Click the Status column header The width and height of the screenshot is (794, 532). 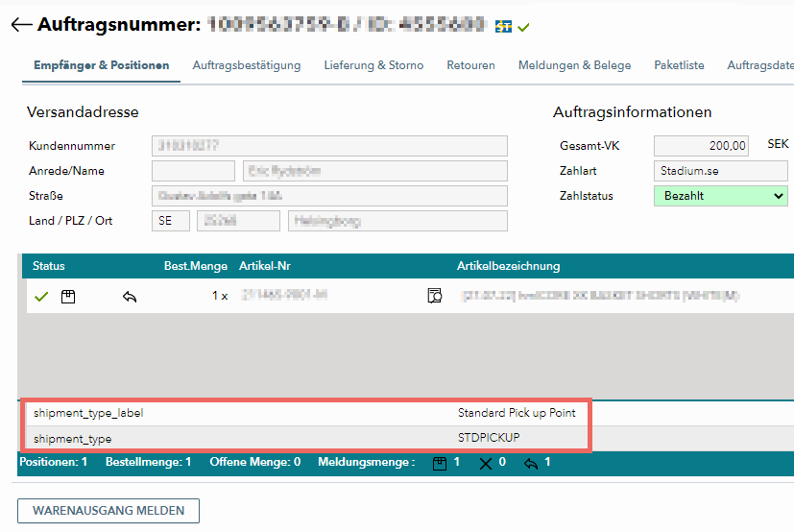(49, 266)
